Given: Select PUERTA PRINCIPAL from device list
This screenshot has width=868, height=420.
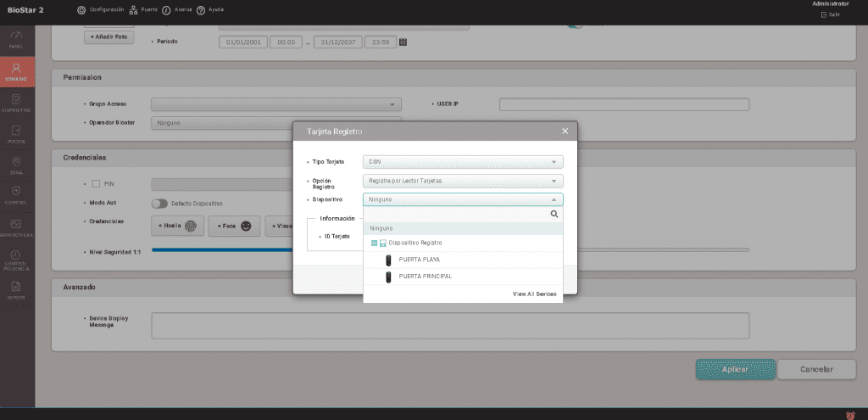Looking at the screenshot, I should 425,277.
